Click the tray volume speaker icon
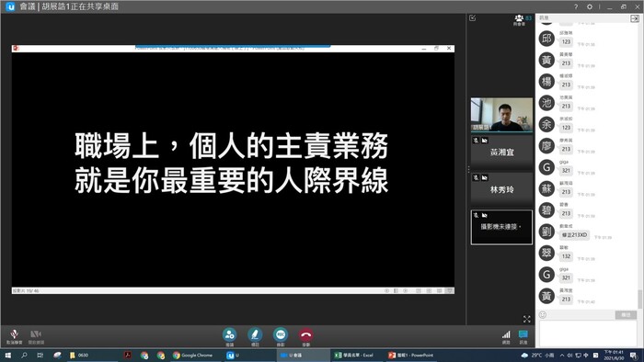644x362 pixels. click(570, 355)
